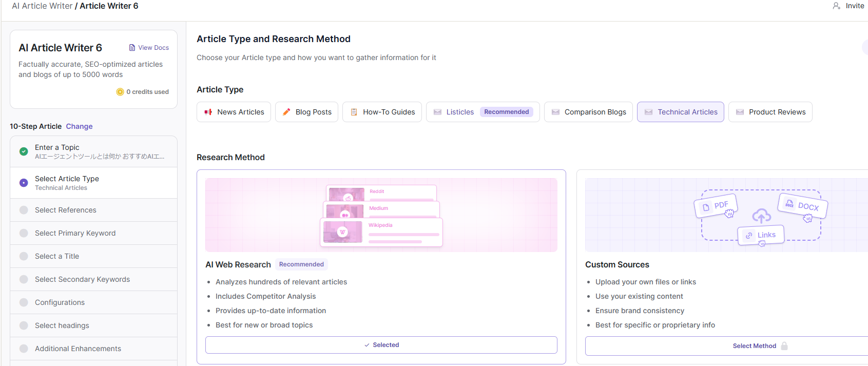Click the Product Reviews envelope icon

(x=740, y=112)
